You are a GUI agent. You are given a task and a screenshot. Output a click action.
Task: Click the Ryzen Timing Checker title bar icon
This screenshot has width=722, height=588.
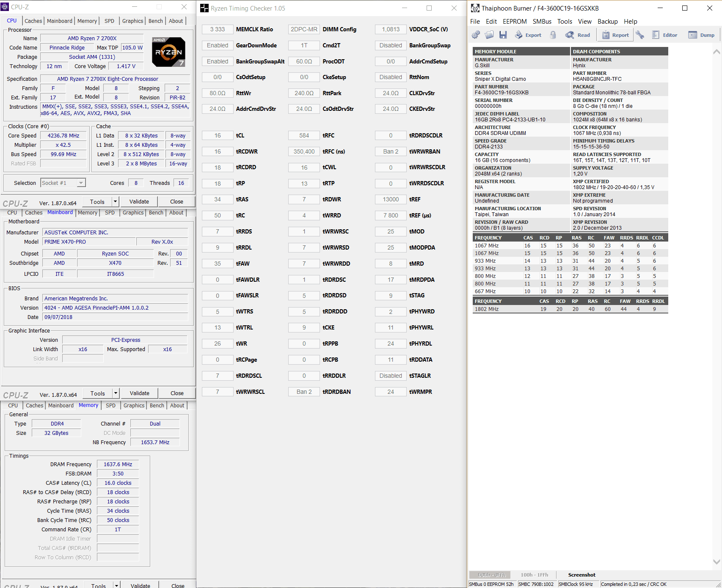coord(204,8)
